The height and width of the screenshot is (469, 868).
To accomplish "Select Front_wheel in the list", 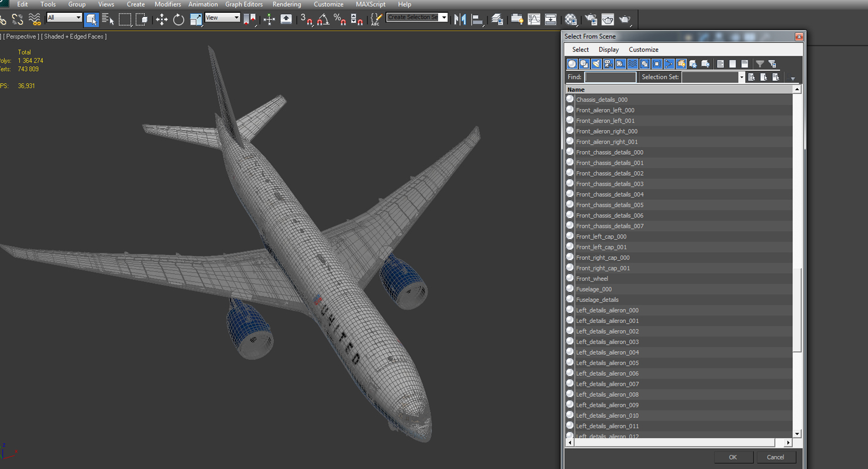I will coord(679,278).
